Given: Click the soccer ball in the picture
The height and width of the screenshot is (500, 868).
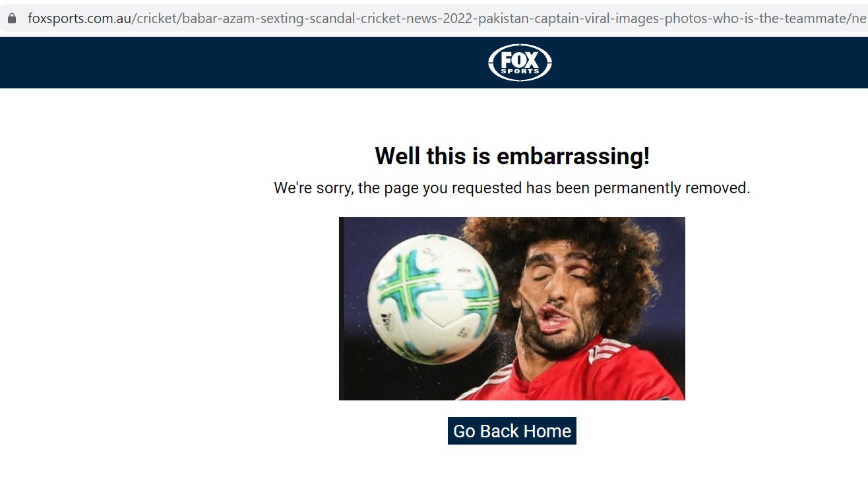Looking at the screenshot, I should point(433,298).
